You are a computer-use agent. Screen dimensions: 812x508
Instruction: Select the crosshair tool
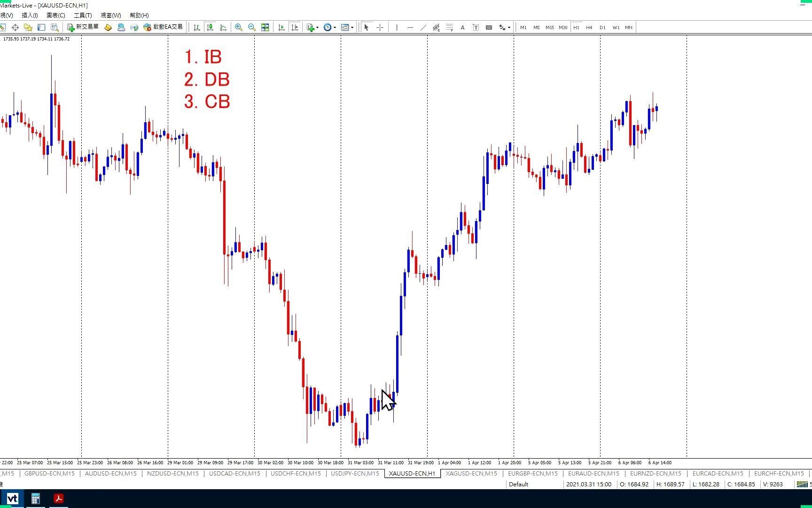point(380,27)
